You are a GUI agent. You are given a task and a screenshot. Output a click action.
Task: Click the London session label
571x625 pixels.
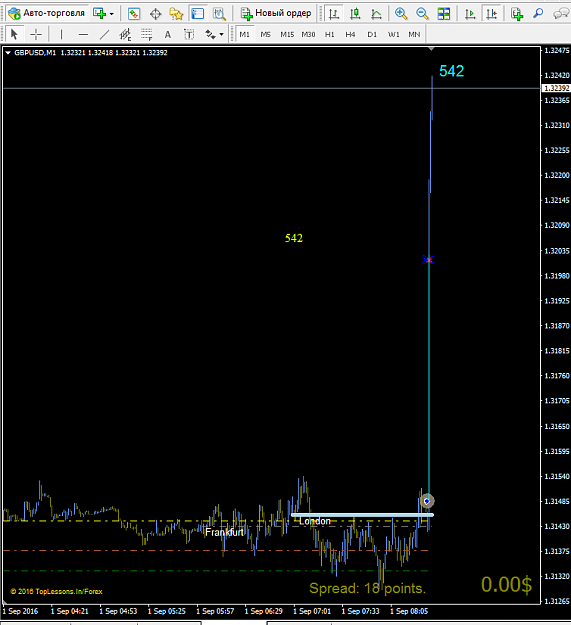(315, 521)
